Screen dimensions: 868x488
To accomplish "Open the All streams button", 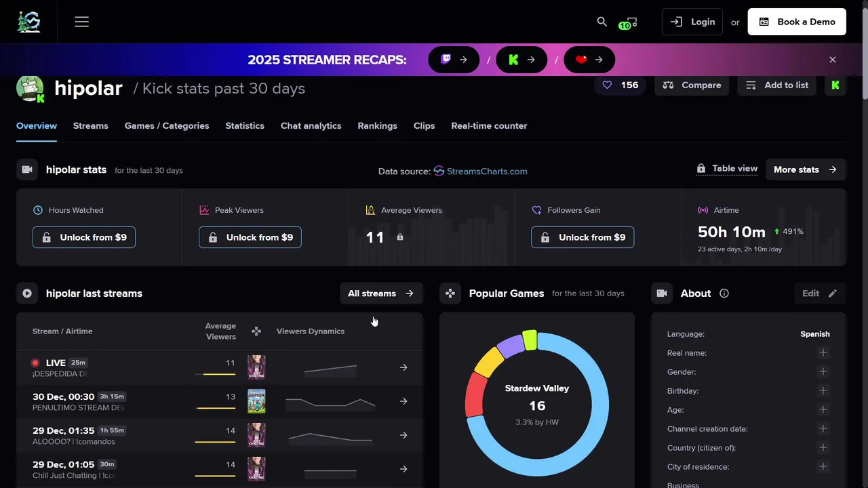I will 381,293.
